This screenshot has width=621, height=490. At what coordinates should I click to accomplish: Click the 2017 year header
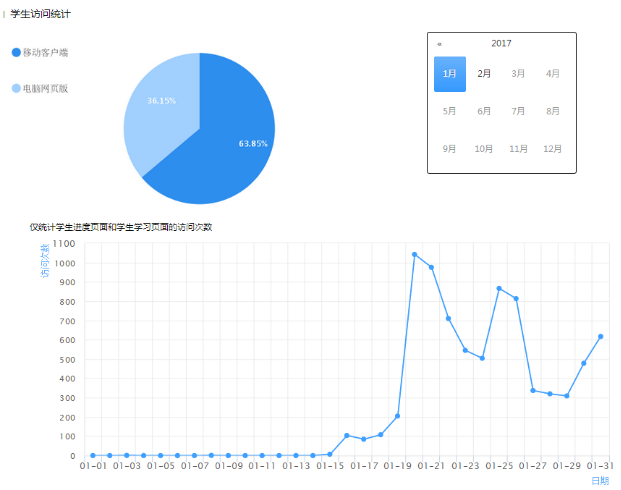pyautogui.click(x=501, y=44)
